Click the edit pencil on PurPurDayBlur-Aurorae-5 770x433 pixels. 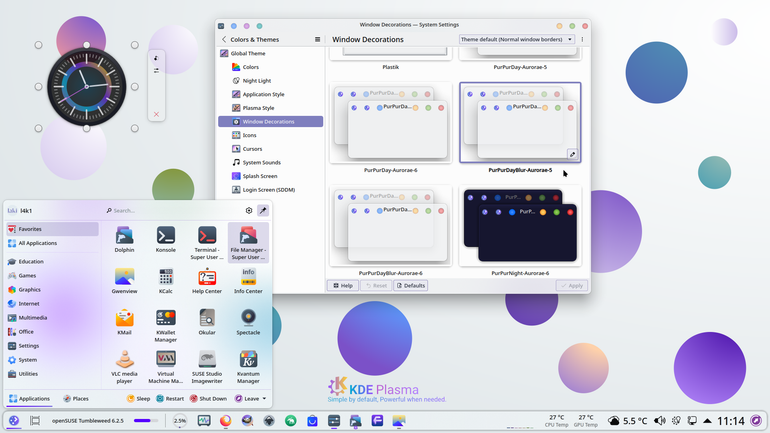click(572, 155)
